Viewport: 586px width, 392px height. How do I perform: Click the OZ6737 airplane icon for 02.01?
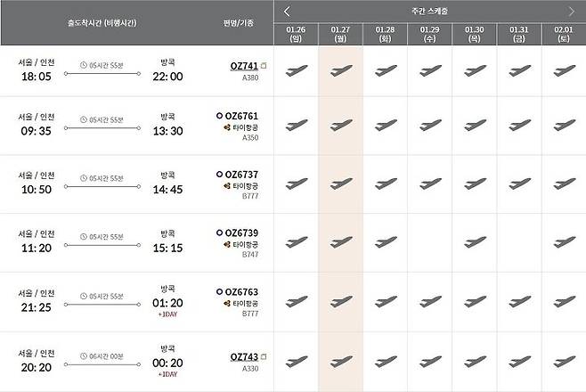564,184
